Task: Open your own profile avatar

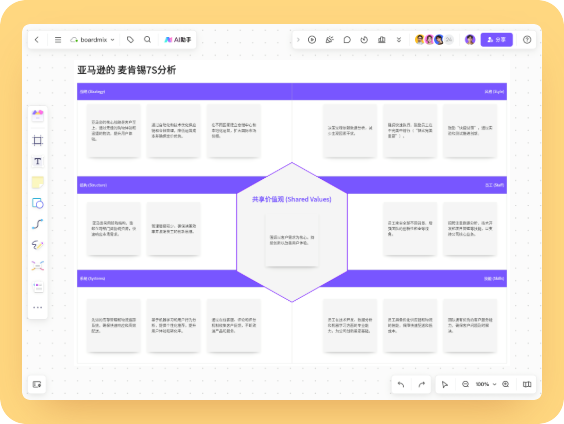Action: tap(470, 40)
